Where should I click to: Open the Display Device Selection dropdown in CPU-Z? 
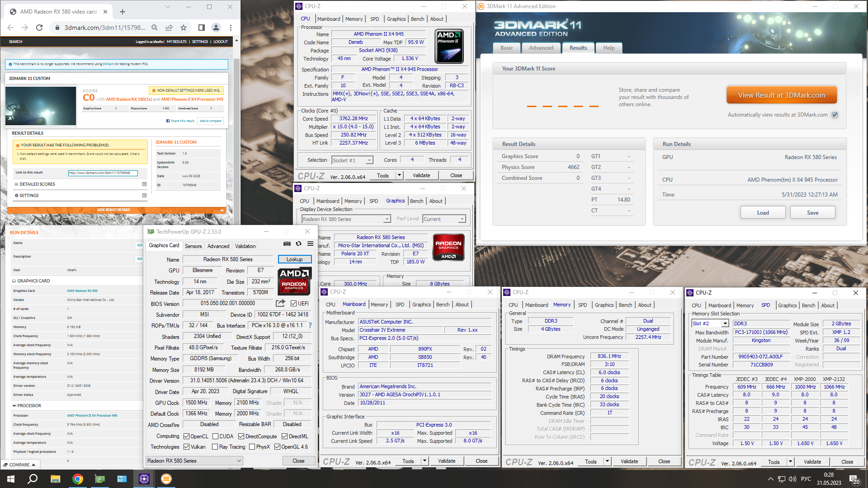346,219
